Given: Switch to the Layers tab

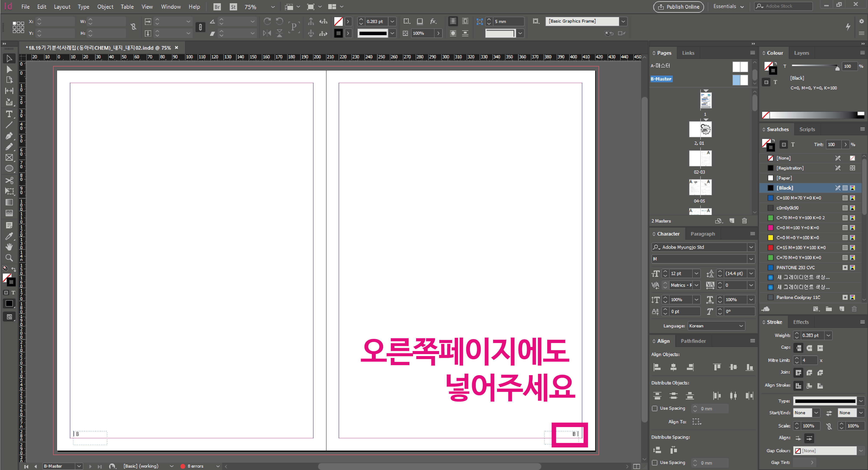Looking at the screenshot, I should [x=801, y=53].
